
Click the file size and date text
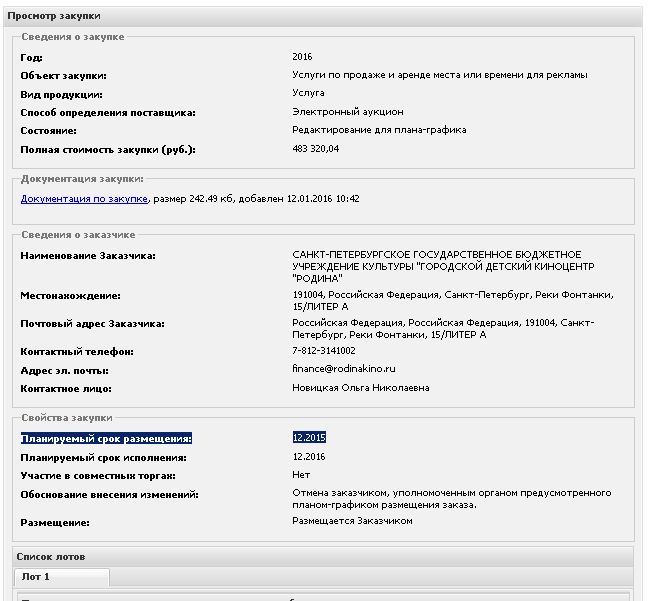point(256,199)
